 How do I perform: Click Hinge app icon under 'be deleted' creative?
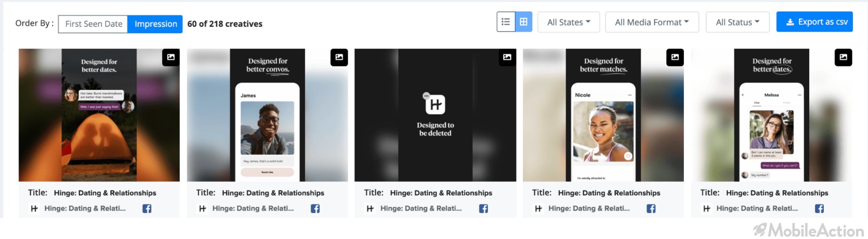(370, 209)
